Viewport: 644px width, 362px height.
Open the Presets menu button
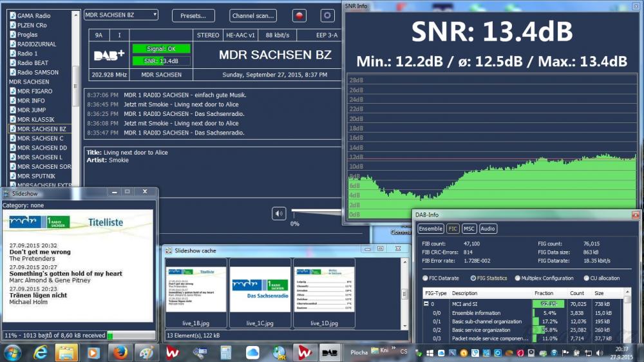coord(193,15)
